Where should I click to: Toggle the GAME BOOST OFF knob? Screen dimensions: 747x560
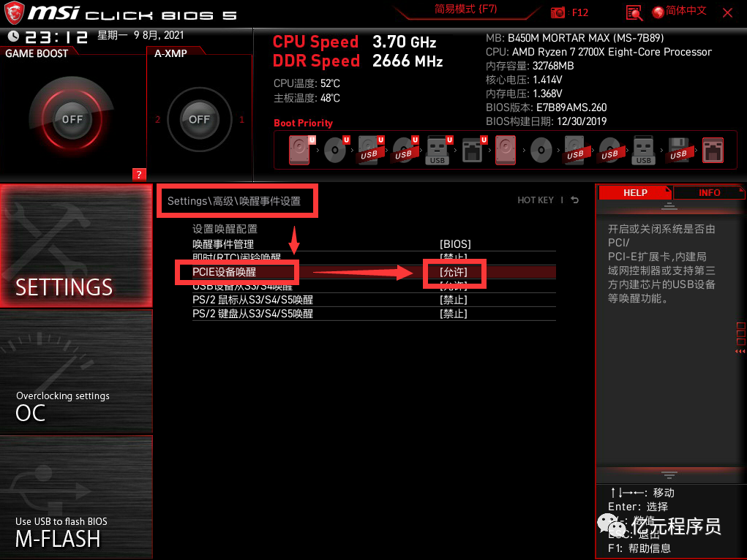pyautogui.click(x=72, y=119)
